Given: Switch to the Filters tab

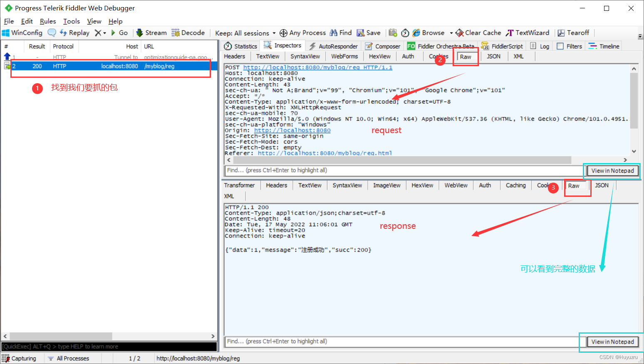Looking at the screenshot, I should (x=570, y=46).
